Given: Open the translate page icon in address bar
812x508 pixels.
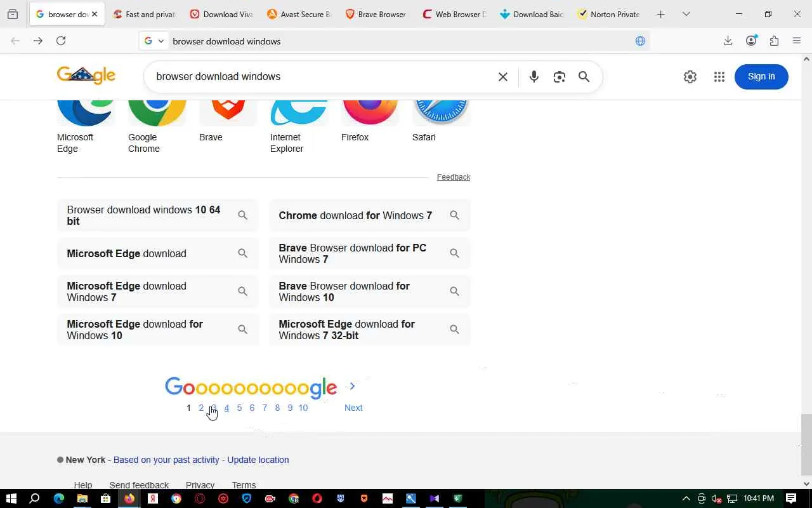Looking at the screenshot, I should click(640, 41).
